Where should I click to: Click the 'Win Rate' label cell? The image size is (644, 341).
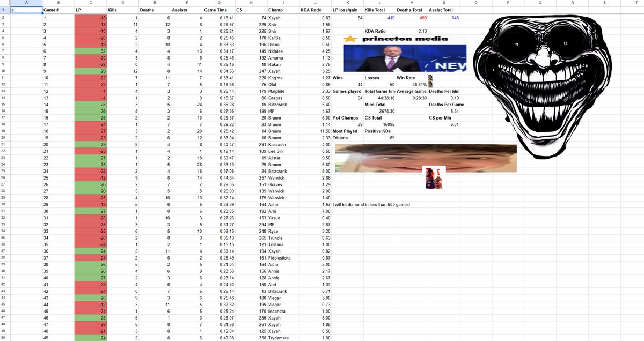pyautogui.click(x=412, y=78)
